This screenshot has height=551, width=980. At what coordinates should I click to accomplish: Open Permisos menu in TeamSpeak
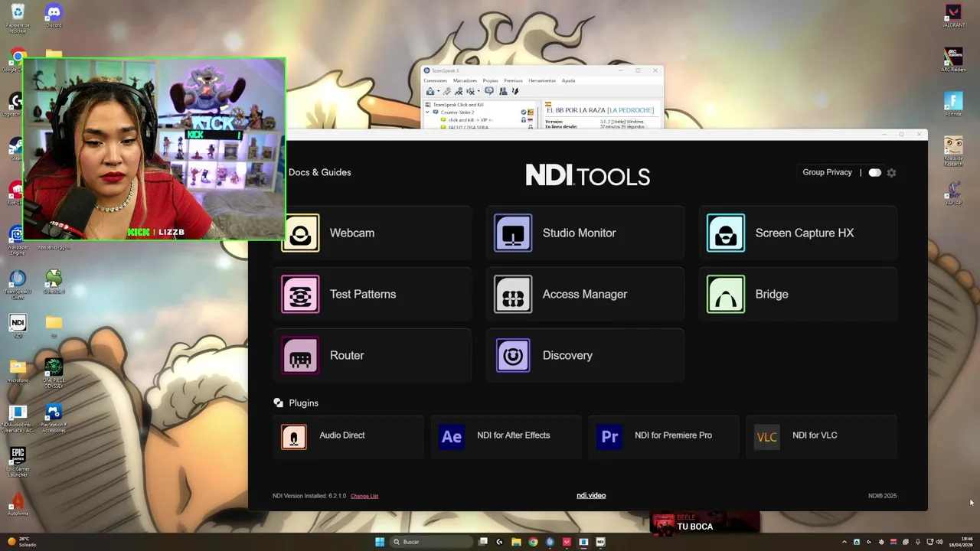(513, 80)
